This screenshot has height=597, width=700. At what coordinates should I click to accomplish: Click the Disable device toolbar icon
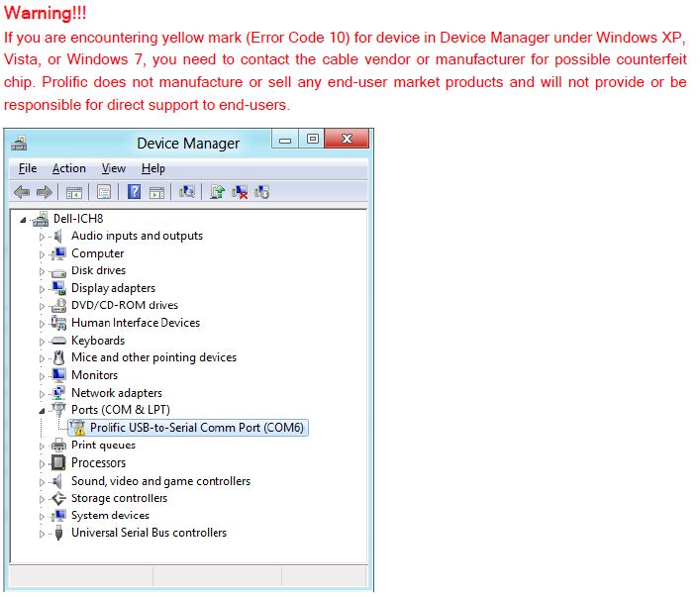261,192
